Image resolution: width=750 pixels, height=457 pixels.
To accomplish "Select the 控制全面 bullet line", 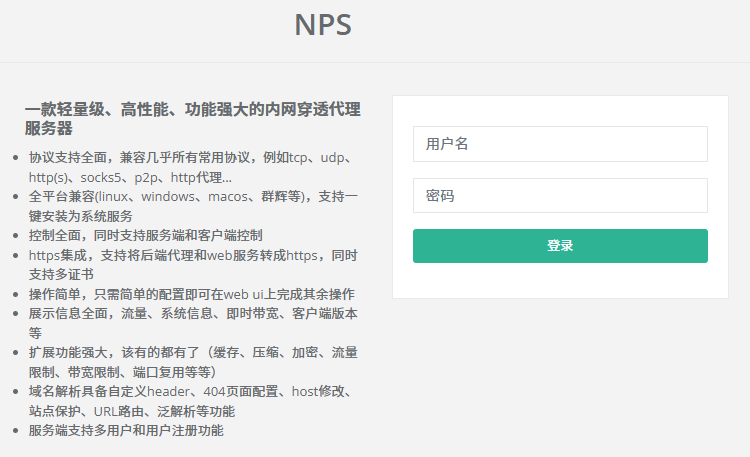I will tap(145, 236).
